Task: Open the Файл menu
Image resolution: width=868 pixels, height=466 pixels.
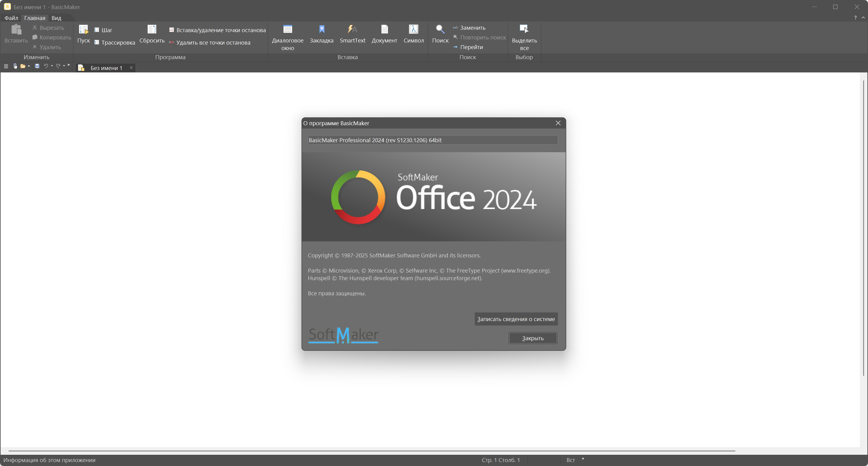Action: (x=11, y=18)
